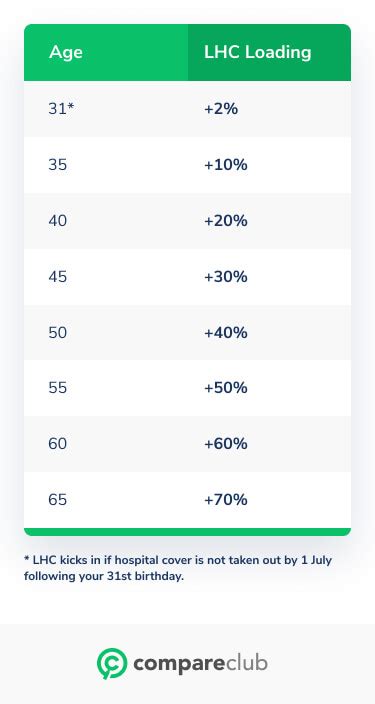Click the Compare Club logo icon
The height and width of the screenshot is (704, 375).
[x=112, y=663]
